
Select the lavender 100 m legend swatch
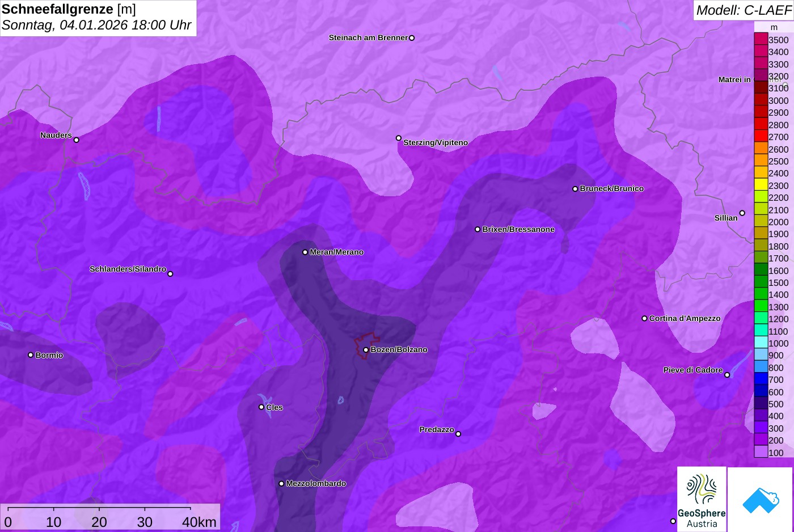(x=761, y=452)
